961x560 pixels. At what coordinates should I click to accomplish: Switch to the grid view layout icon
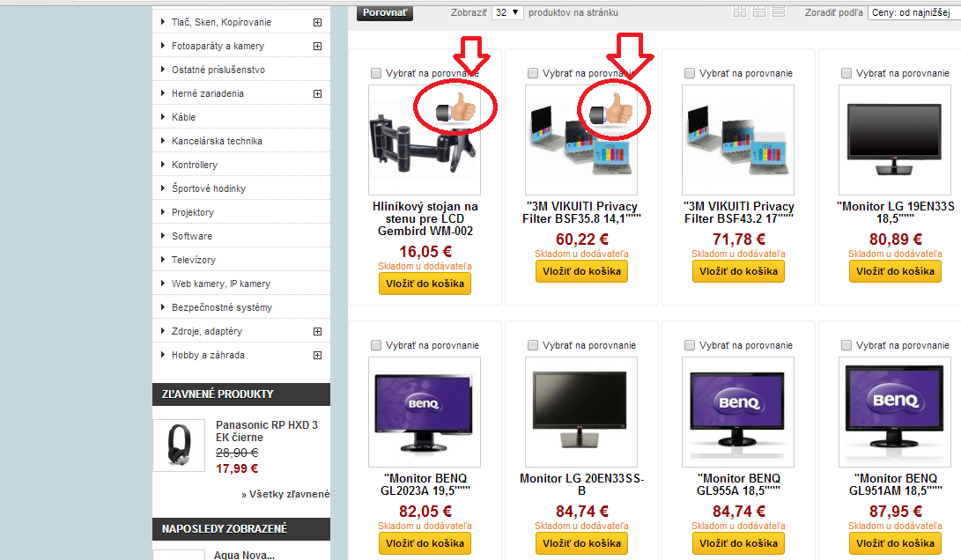740,12
